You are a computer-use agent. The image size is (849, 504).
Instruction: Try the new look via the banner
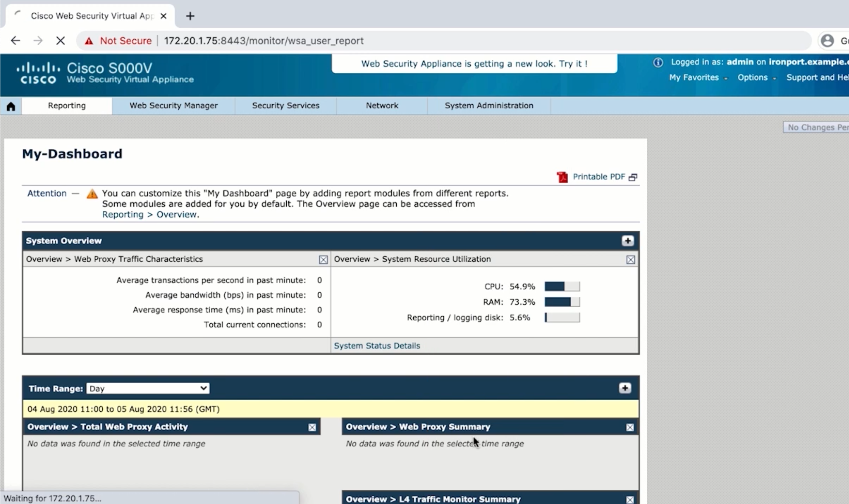474,64
